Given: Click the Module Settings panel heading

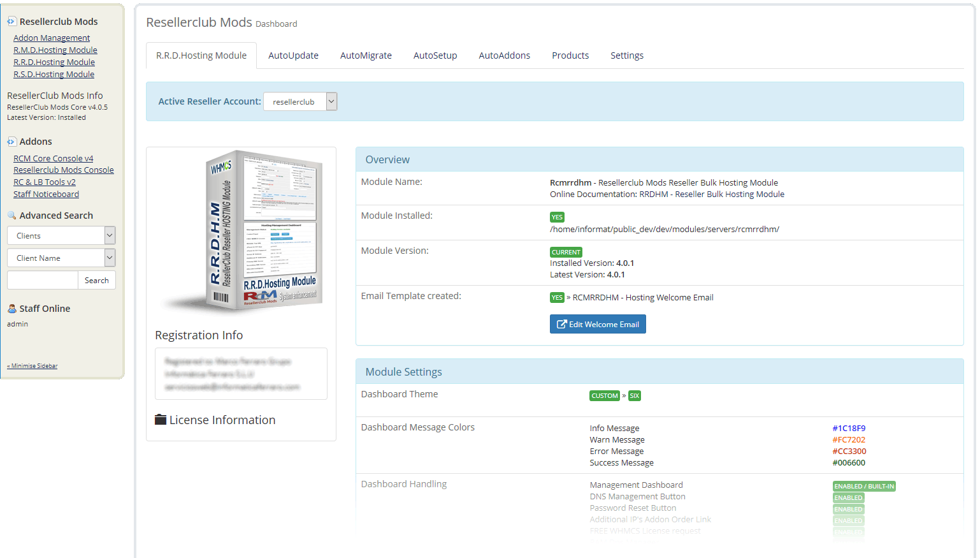Looking at the screenshot, I should [403, 372].
